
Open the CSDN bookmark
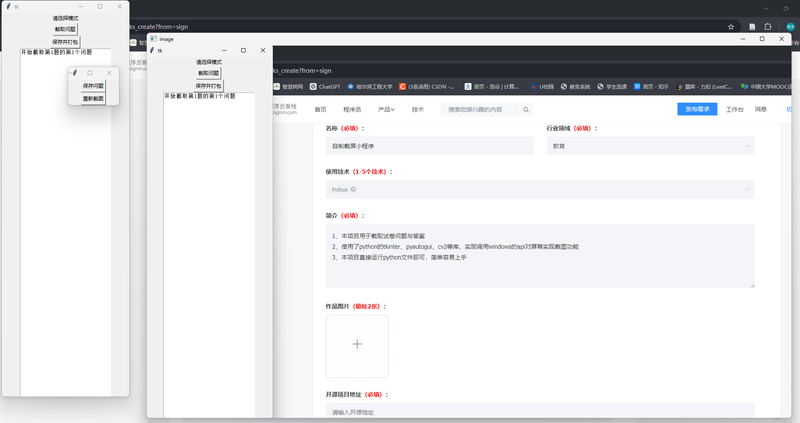point(427,87)
